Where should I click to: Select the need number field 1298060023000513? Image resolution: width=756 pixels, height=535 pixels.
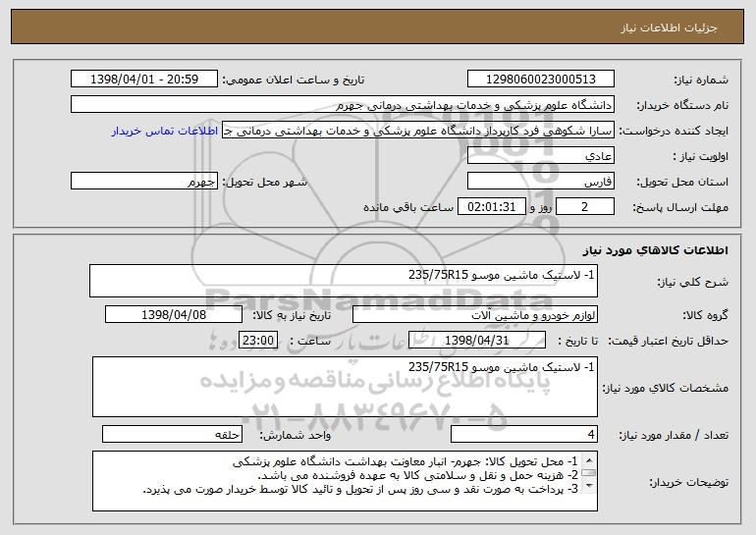point(540,79)
